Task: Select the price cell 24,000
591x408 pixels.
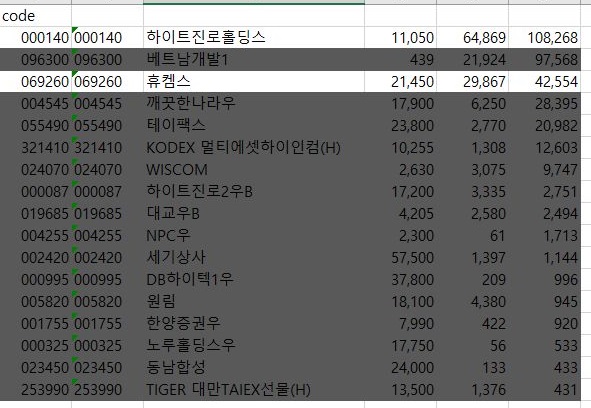Action: pyautogui.click(x=401, y=367)
